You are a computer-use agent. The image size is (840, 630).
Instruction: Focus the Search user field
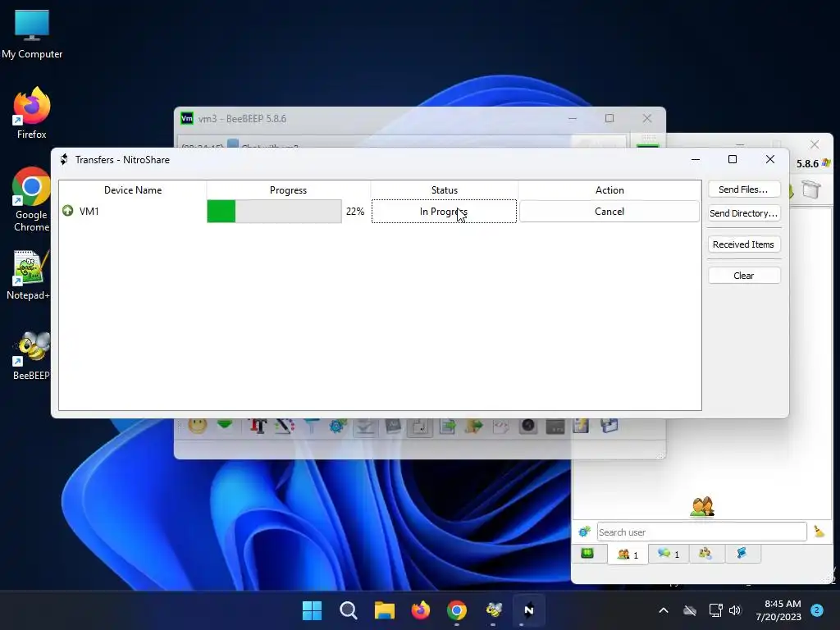702,532
